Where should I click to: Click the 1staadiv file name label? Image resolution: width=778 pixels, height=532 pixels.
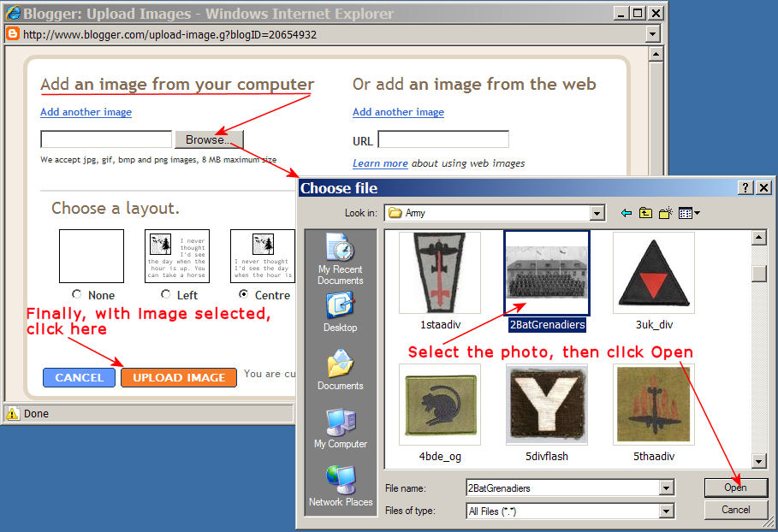(440, 325)
